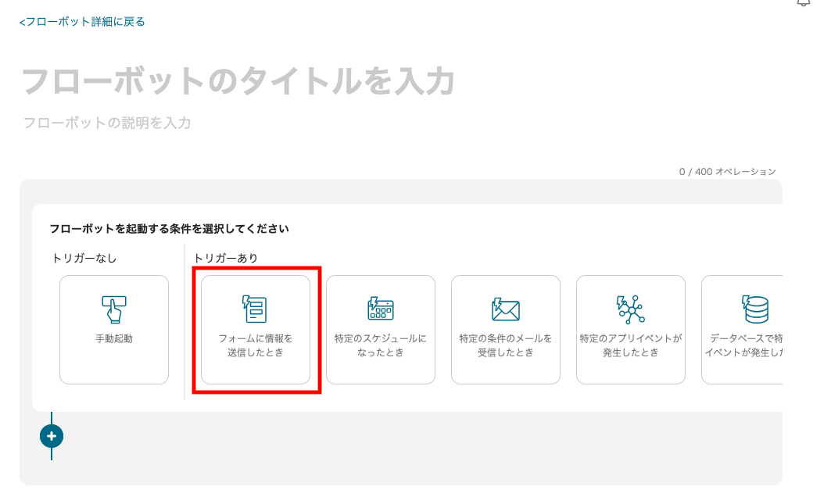824x504 pixels.
Task: Click the データベース event card text
Action: pyautogui.click(x=747, y=345)
